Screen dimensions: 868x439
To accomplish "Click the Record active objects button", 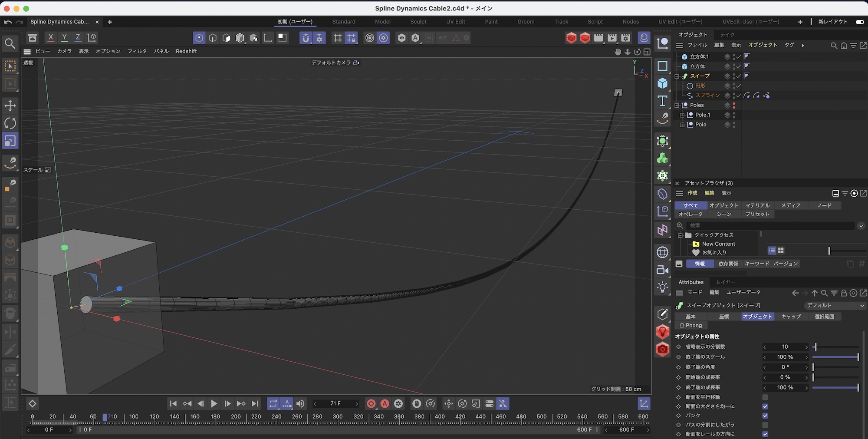I will coord(371,404).
